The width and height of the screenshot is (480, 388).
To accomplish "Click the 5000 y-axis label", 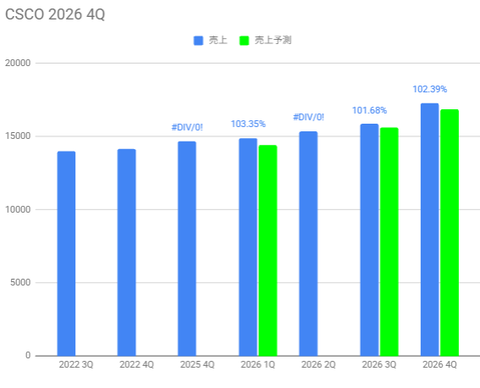I will [20, 282].
